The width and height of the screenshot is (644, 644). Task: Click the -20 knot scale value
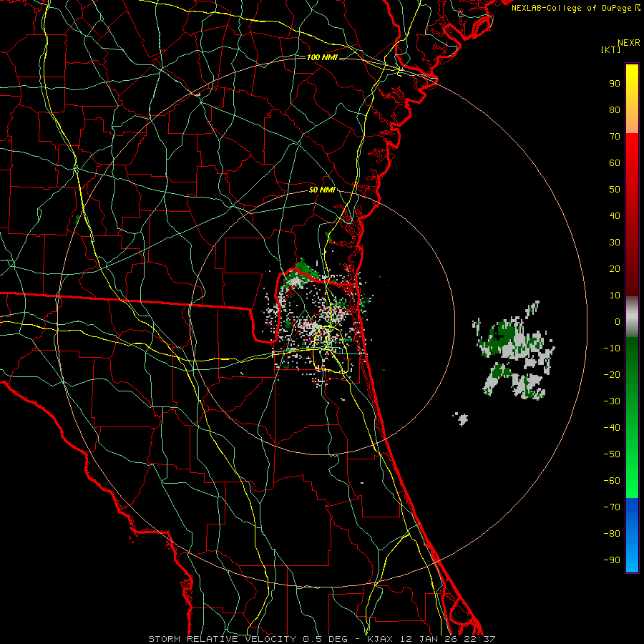[612, 374]
